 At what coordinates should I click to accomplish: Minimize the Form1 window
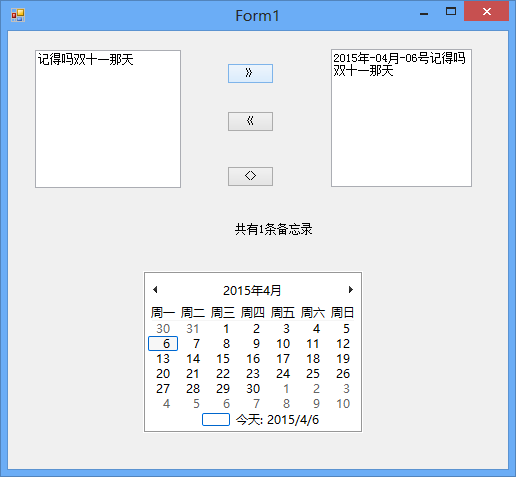click(424, 12)
